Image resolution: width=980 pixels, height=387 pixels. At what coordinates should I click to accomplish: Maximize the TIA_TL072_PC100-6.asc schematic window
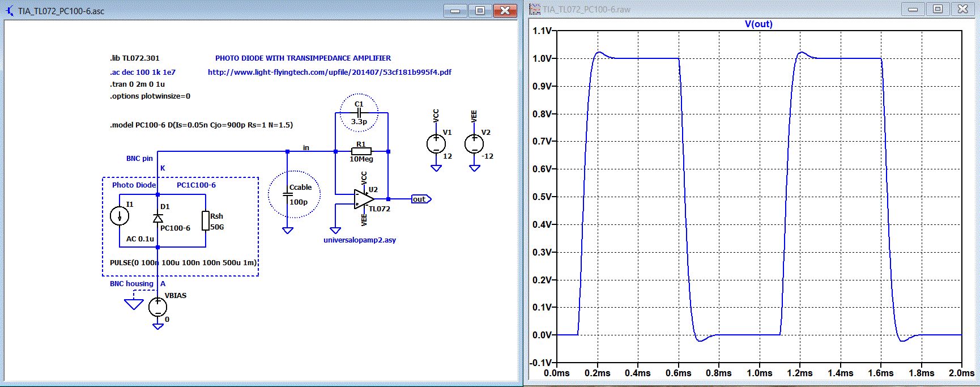click(x=480, y=11)
